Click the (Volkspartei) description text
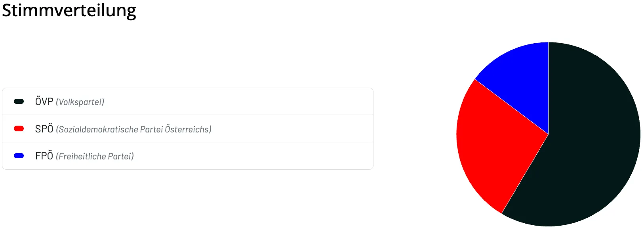The image size is (644, 230). pos(80,102)
